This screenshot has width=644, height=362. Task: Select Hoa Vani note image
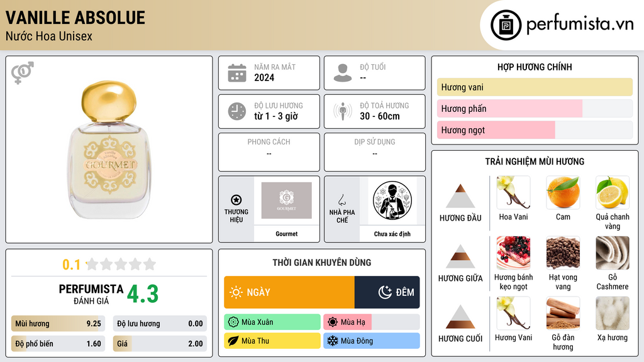(513, 192)
